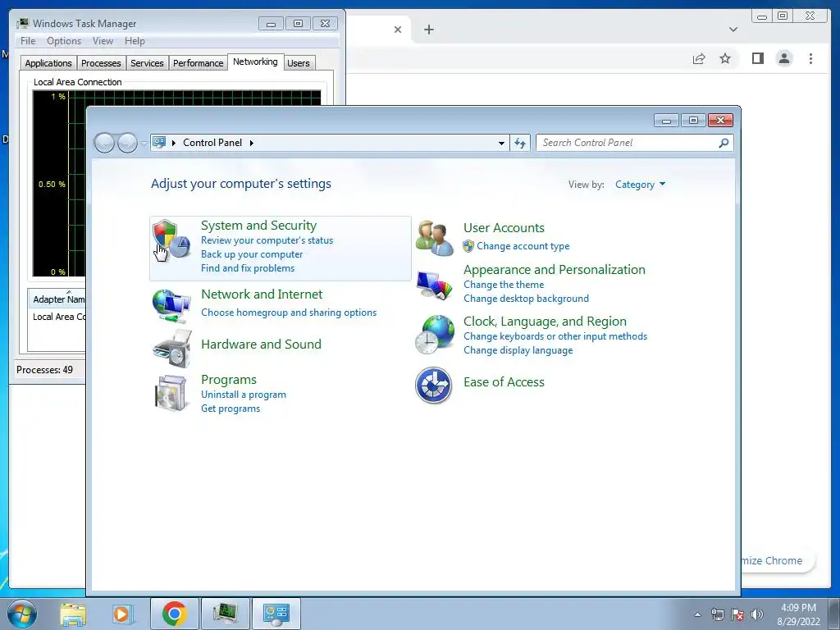Click the Ease of Access icon

click(x=433, y=385)
